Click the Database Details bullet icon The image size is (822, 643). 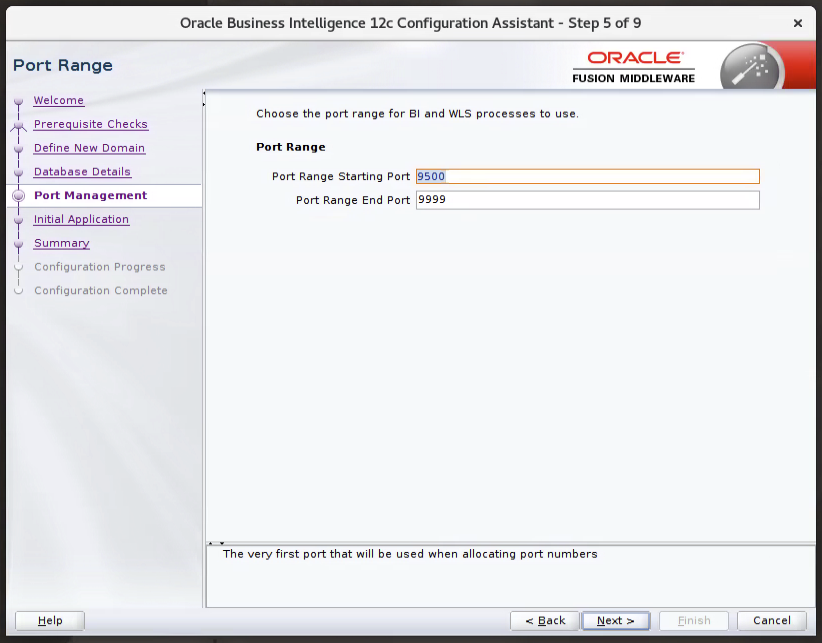click(19, 172)
